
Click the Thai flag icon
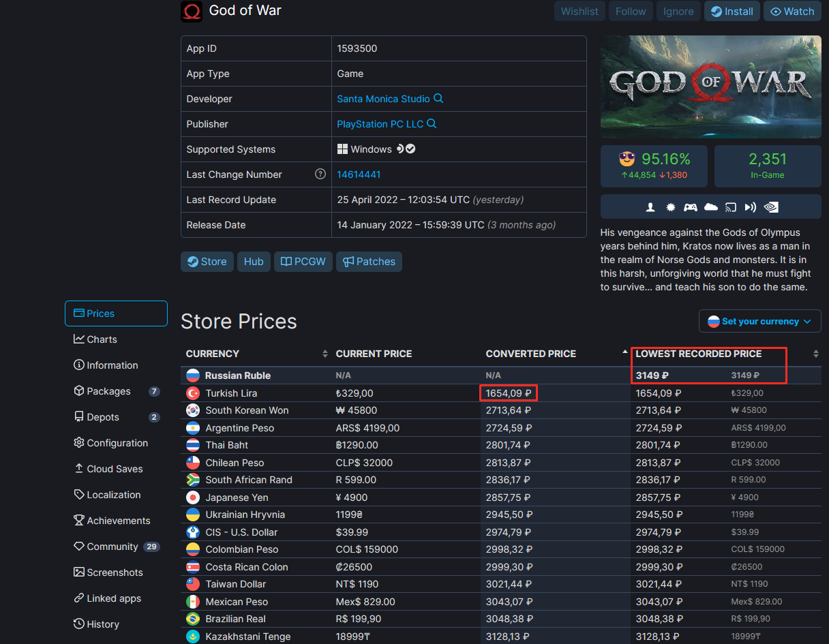tap(193, 445)
